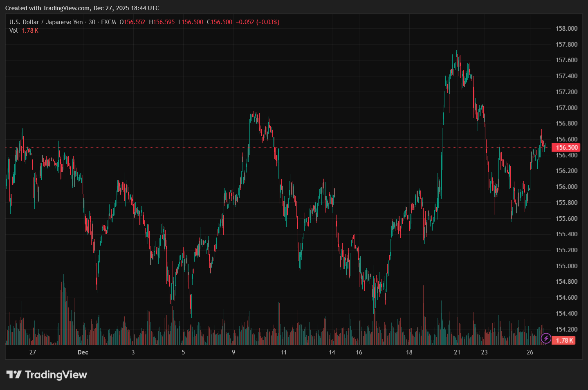Click the open value O156.552 in legend
The height and width of the screenshot is (390, 588).
[x=132, y=22]
